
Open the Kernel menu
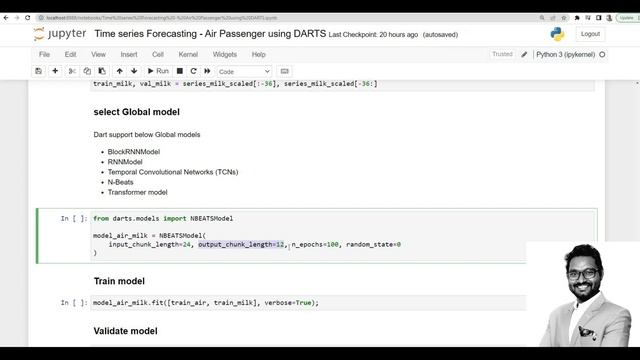click(188, 54)
